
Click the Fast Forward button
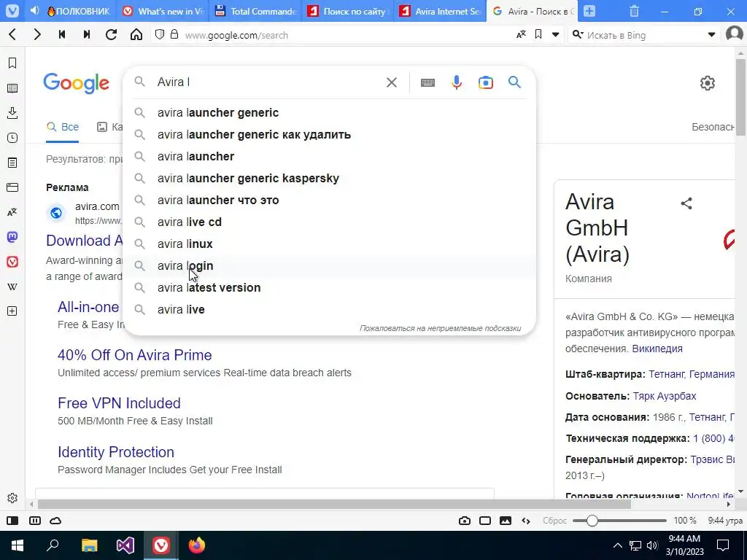[87, 34]
